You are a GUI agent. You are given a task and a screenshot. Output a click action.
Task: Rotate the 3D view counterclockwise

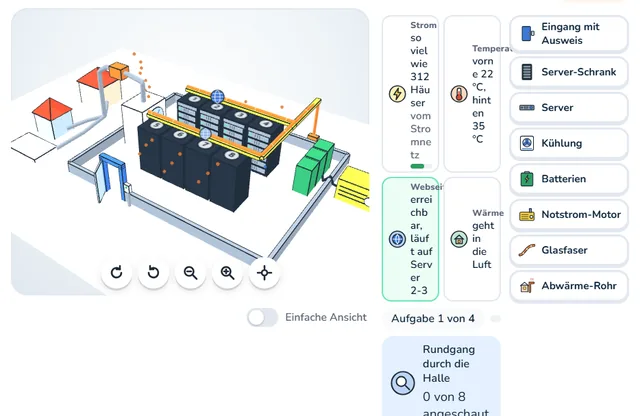pos(153,273)
